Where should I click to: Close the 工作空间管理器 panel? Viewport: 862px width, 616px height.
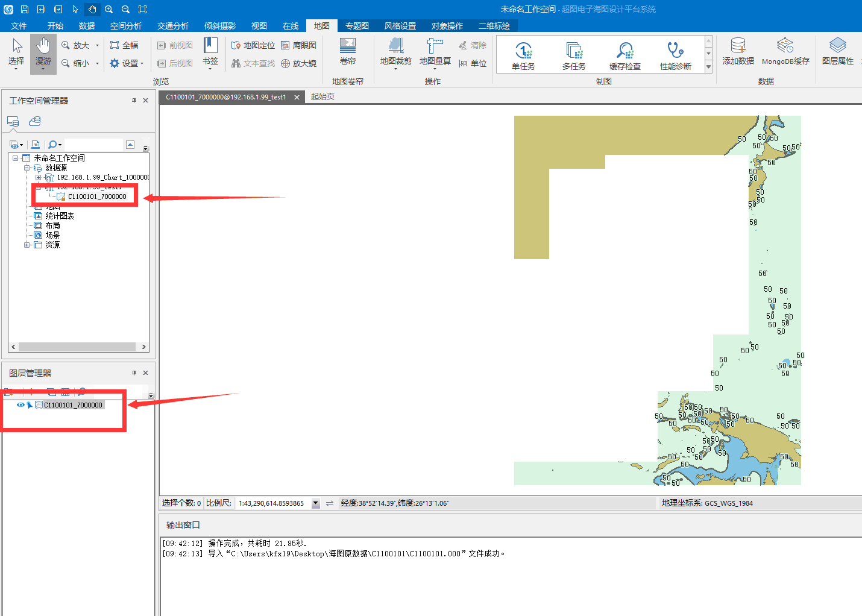click(145, 101)
